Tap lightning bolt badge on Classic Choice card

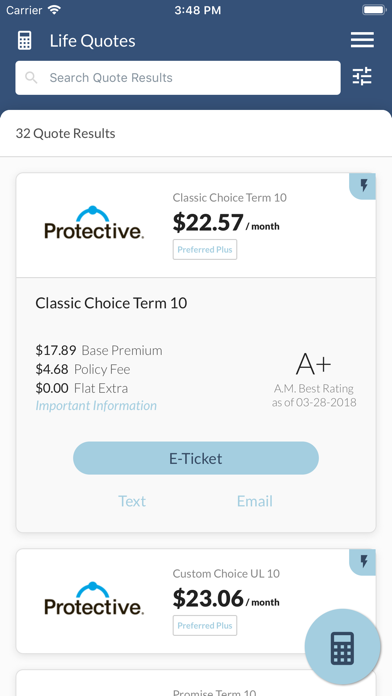(363, 186)
